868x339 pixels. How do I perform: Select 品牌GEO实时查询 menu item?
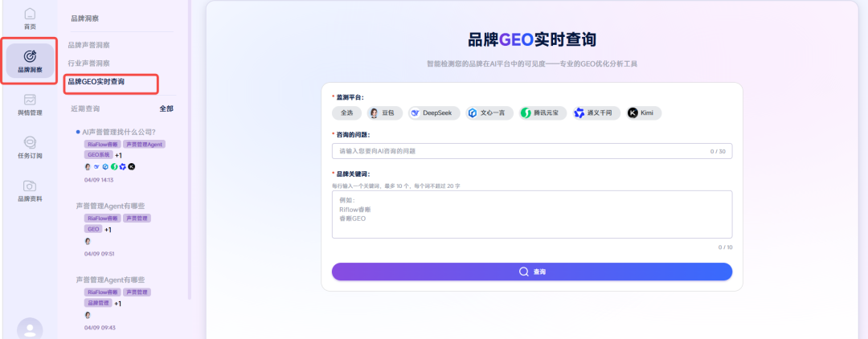(x=96, y=82)
